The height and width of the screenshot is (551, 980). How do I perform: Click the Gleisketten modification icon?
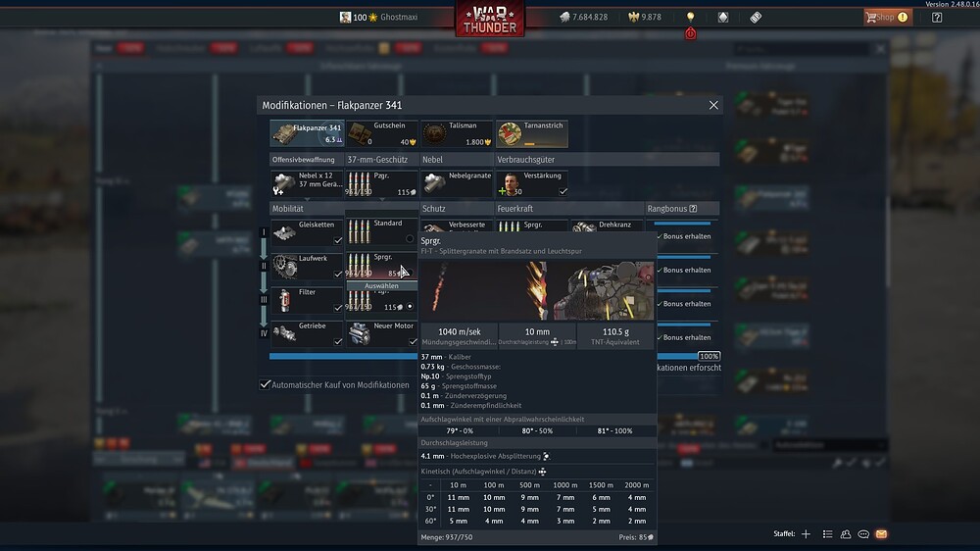click(x=285, y=232)
